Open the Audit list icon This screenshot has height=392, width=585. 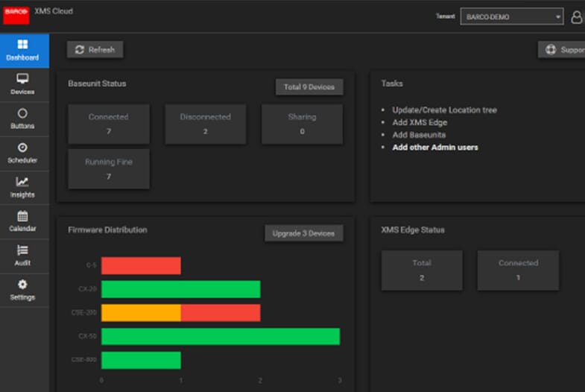point(22,250)
